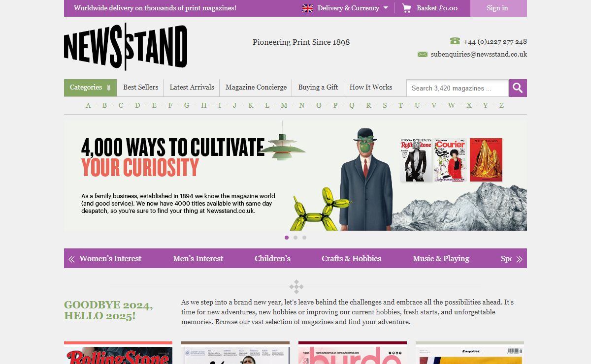
Task: Browse magazines starting with letter Z
Action: coord(502,105)
